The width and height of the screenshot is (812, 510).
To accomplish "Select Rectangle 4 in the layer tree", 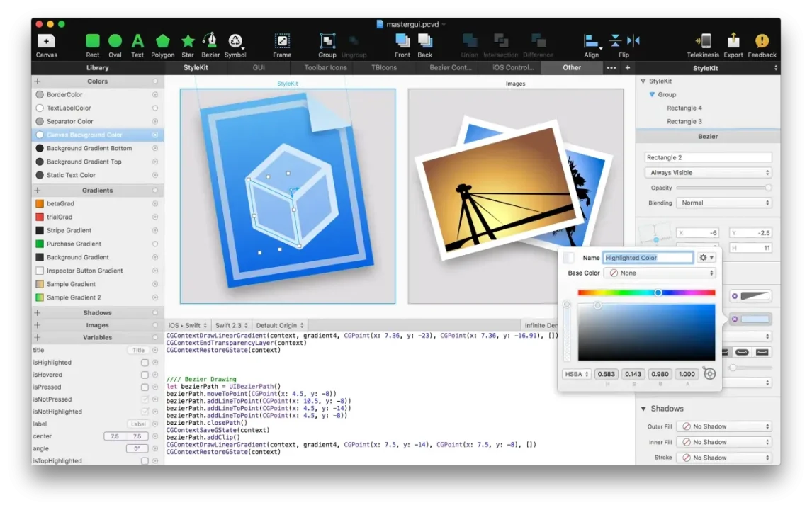I will pyautogui.click(x=684, y=108).
